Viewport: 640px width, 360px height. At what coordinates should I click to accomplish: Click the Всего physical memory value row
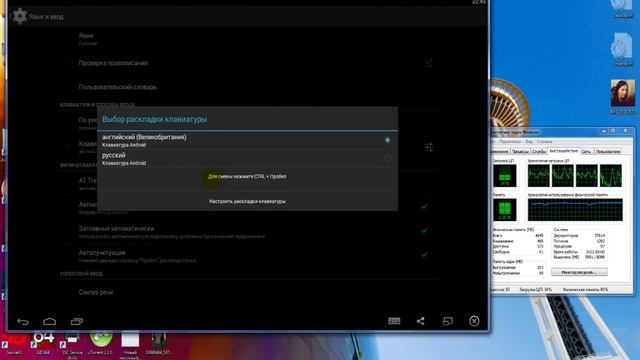(x=518, y=236)
